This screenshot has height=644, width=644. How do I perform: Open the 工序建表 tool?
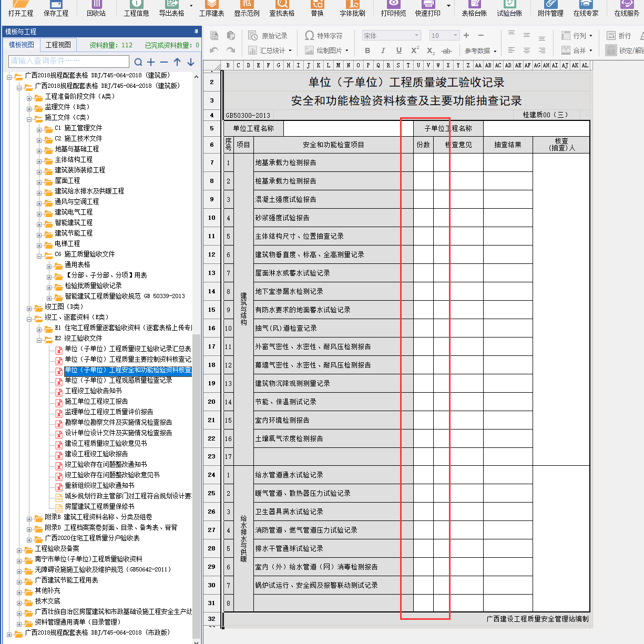pos(212,9)
